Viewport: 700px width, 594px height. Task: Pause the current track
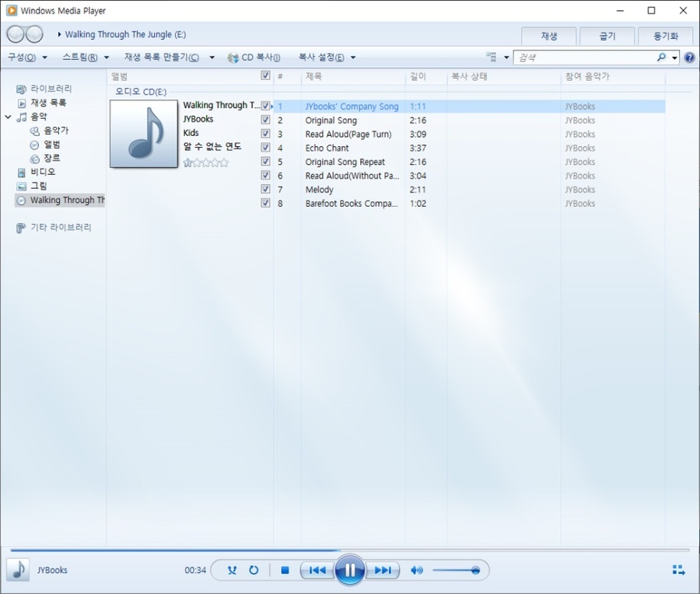point(349,569)
